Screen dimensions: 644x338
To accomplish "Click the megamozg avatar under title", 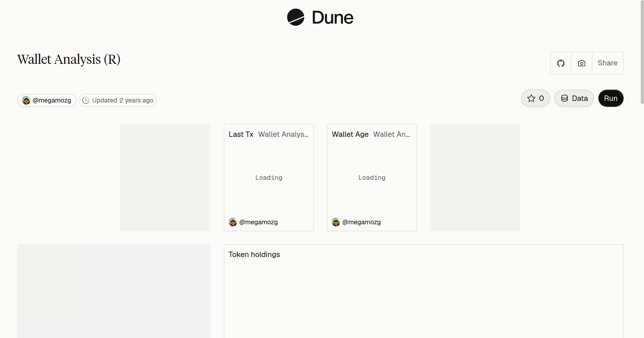I will (26, 100).
